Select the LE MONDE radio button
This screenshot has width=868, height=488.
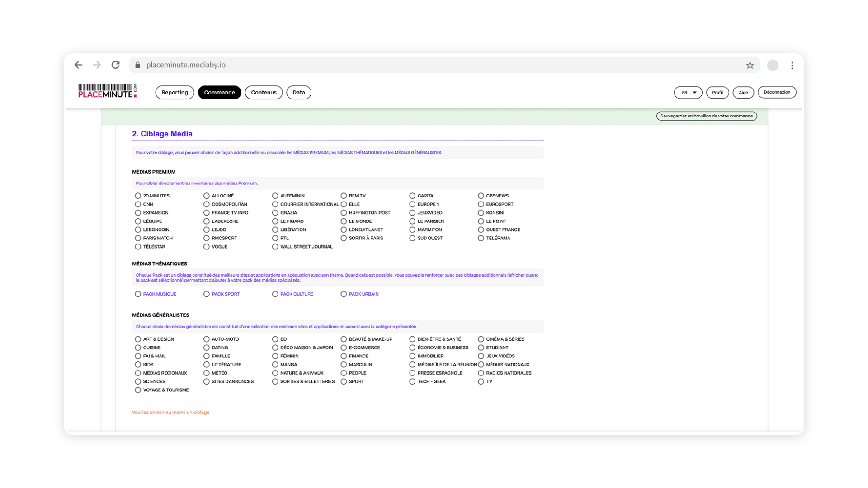tap(344, 221)
